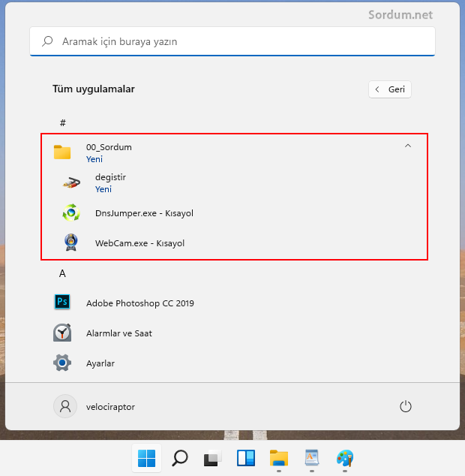
Task: Open the WebCam.exe shortcut icon
Action: pos(71,243)
